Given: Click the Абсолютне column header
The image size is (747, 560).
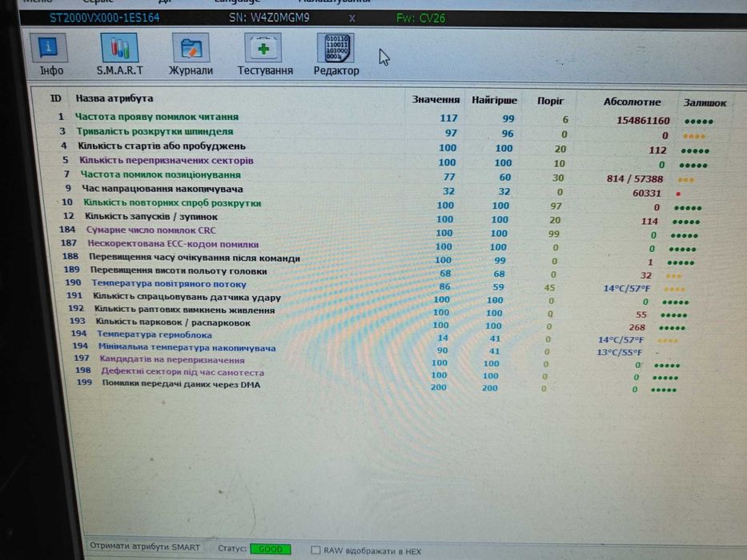Looking at the screenshot, I should coord(632,102).
